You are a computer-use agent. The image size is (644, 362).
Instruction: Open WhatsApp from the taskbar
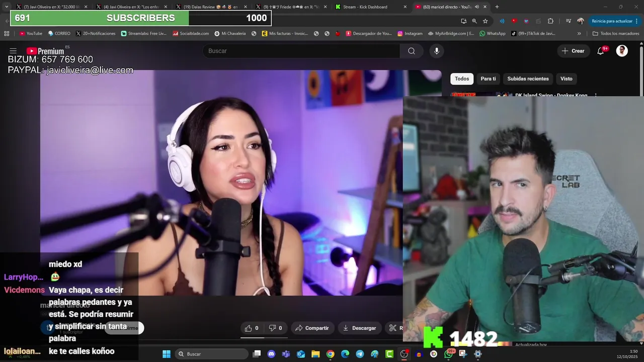coord(448,354)
